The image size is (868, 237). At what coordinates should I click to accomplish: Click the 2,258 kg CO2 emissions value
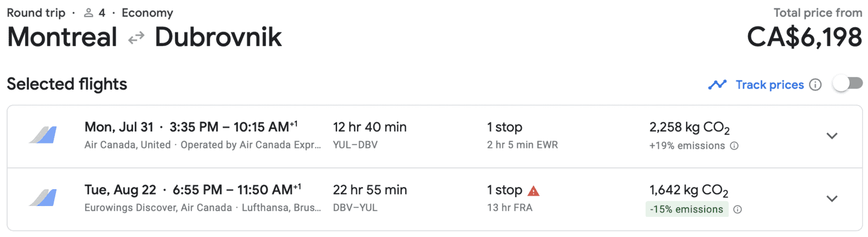689,128
